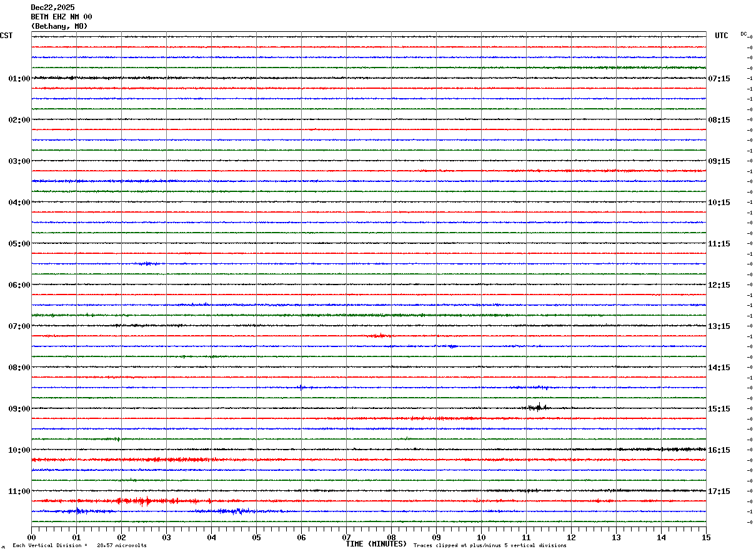Click the blue burst near minute 02:30, 05:00 hour

point(147,264)
